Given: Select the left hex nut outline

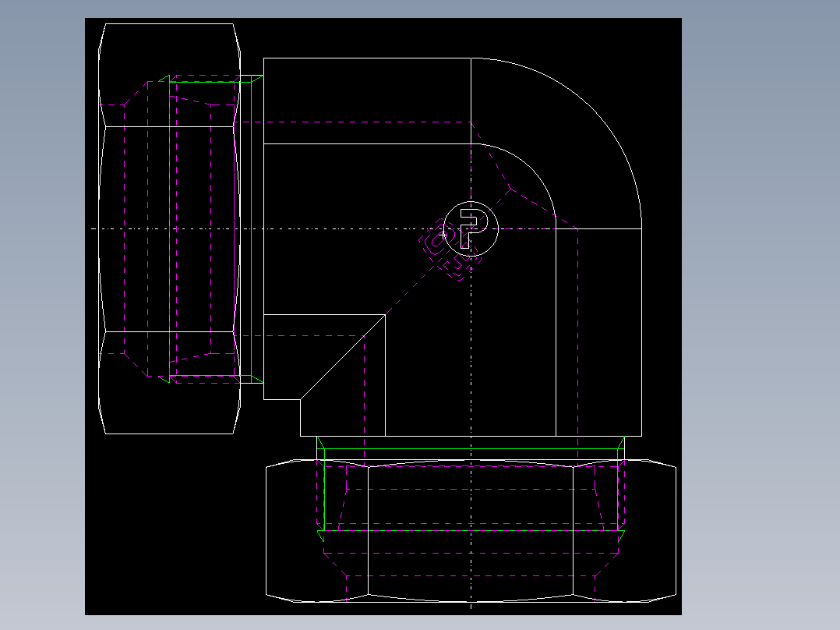Looking at the screenshot, I should (x=169, y=228).
